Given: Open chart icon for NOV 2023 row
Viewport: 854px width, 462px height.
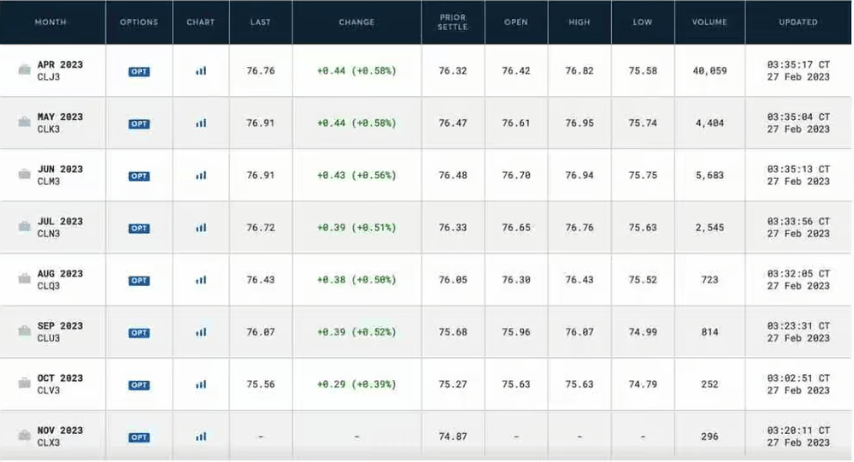Looking at the screenshot, I should 201,436.
